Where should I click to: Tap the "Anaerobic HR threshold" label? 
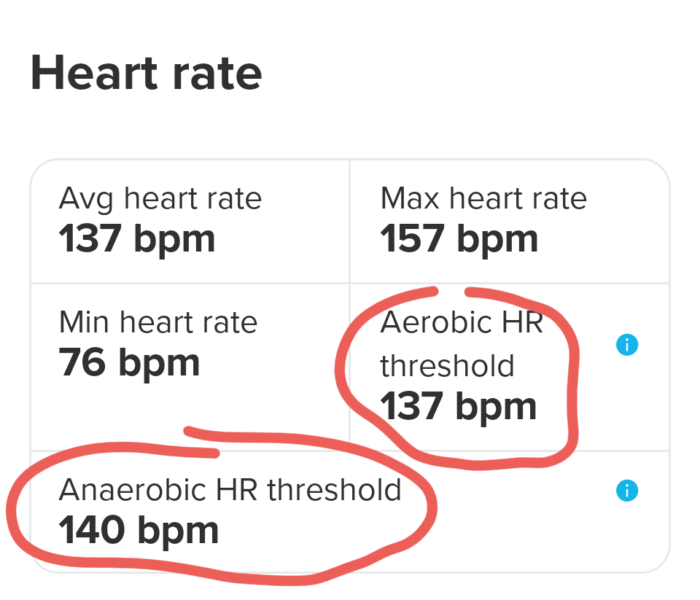pyautogui.click(x=230, y=490)
